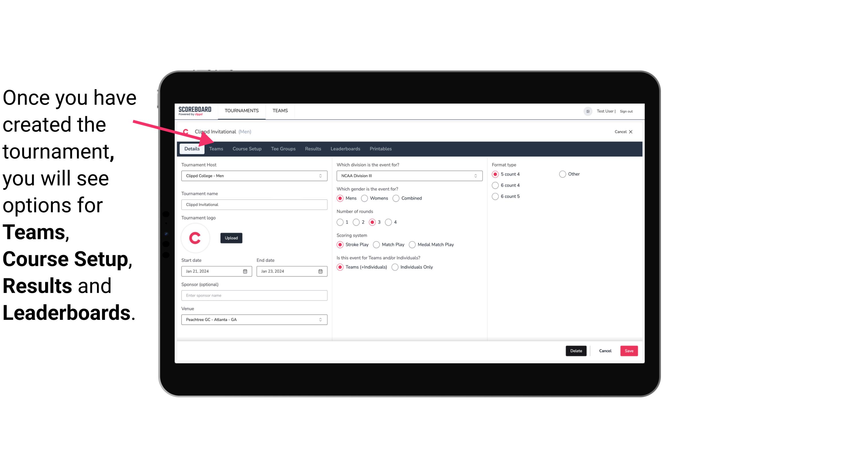Click the Delete button

577,351
